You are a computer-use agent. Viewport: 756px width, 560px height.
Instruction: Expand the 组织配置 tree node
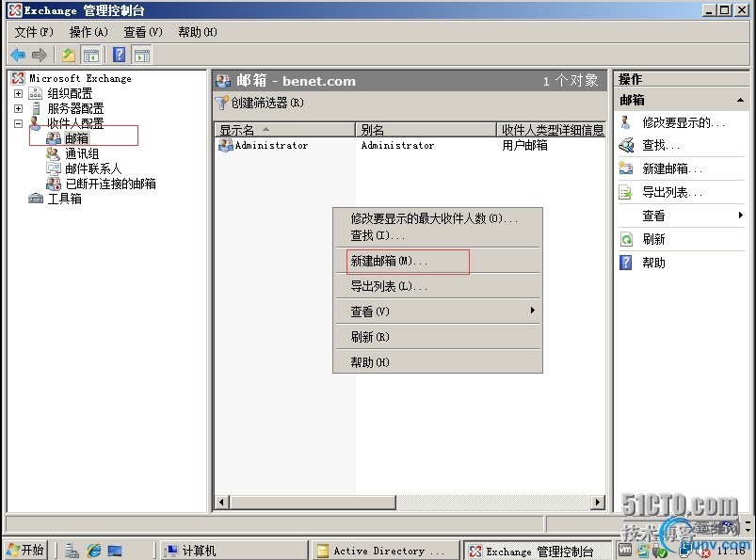click(18, 93)
